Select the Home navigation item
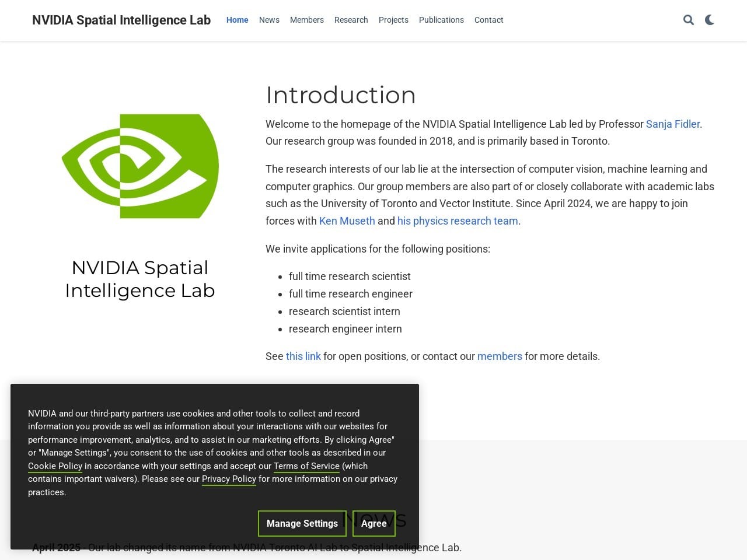747x560 pixels. click(x=237, y=19)
